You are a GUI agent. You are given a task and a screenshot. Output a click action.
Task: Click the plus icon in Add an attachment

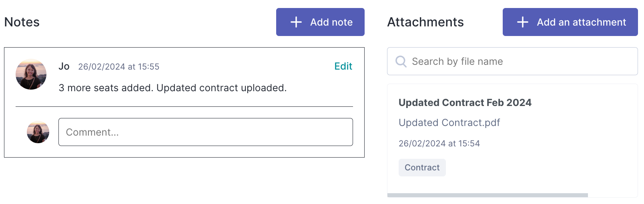[x=522, y=22]
